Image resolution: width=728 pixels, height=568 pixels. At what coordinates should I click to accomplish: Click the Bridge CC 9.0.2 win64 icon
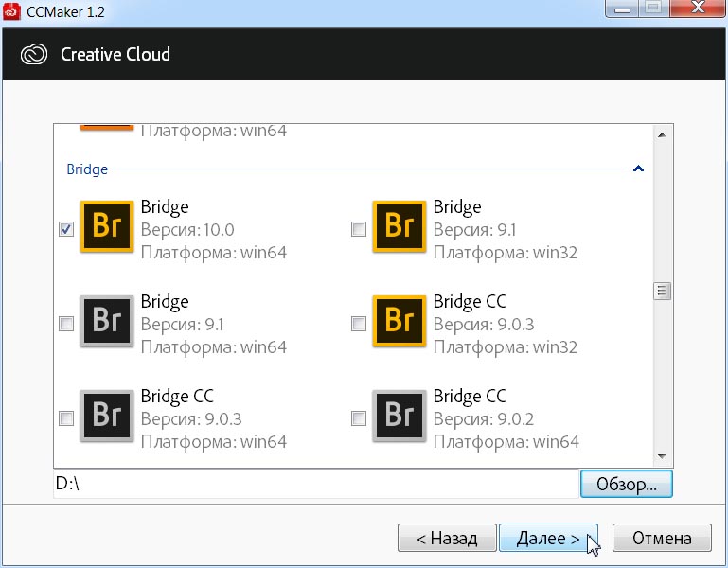[x=400, y=416]
